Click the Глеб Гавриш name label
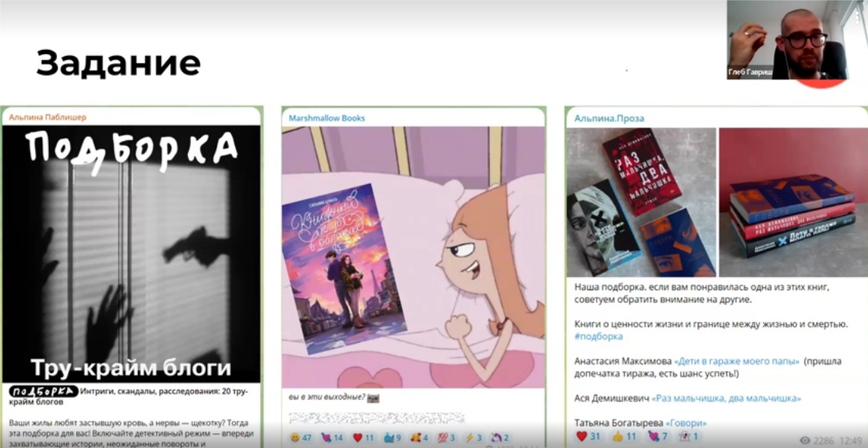 749,72
